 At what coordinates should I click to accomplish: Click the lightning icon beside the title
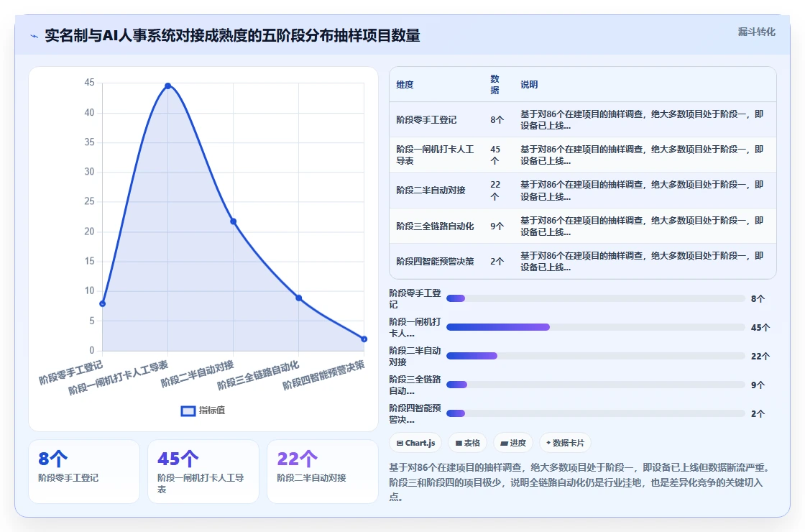click(34, 37)
